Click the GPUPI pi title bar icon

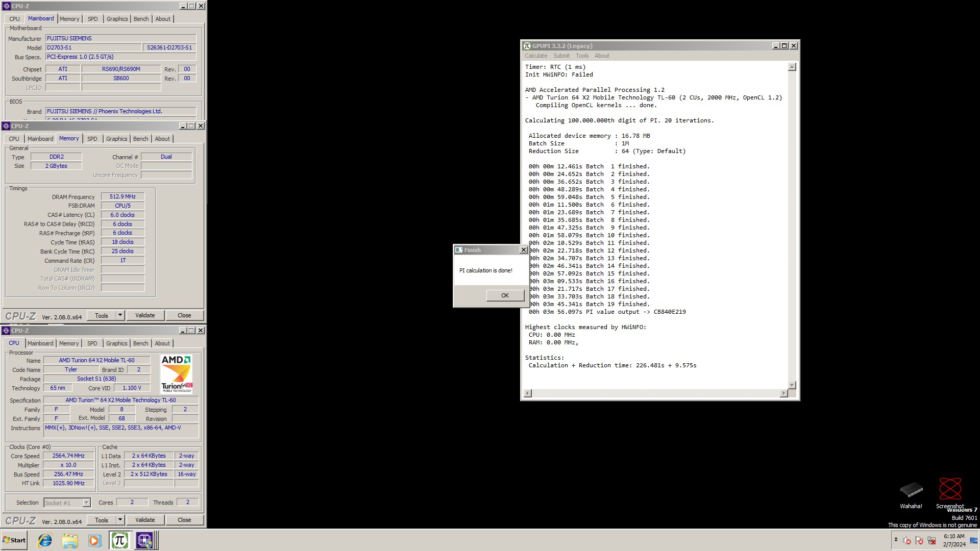527,46
